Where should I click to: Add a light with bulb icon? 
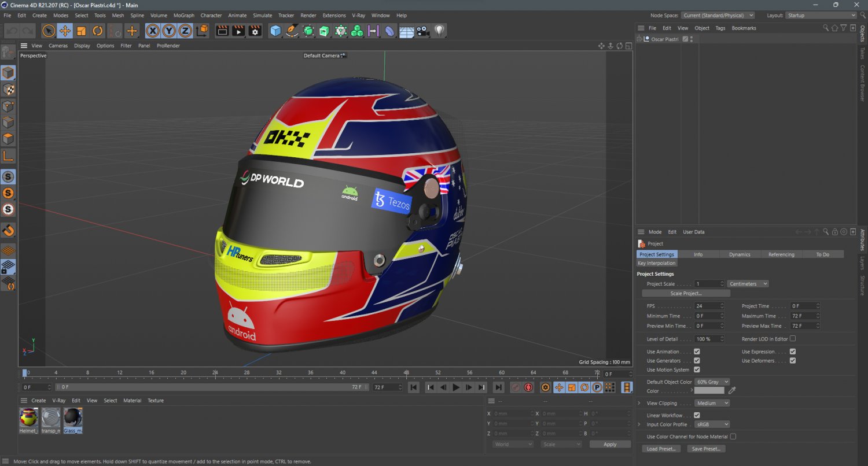(x=439, y=31)
